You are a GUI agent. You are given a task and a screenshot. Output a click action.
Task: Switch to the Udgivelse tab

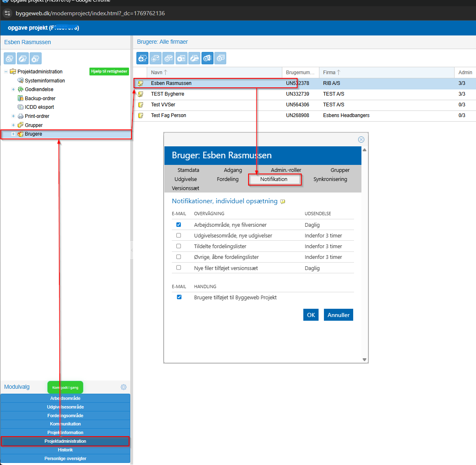point(185,179)
